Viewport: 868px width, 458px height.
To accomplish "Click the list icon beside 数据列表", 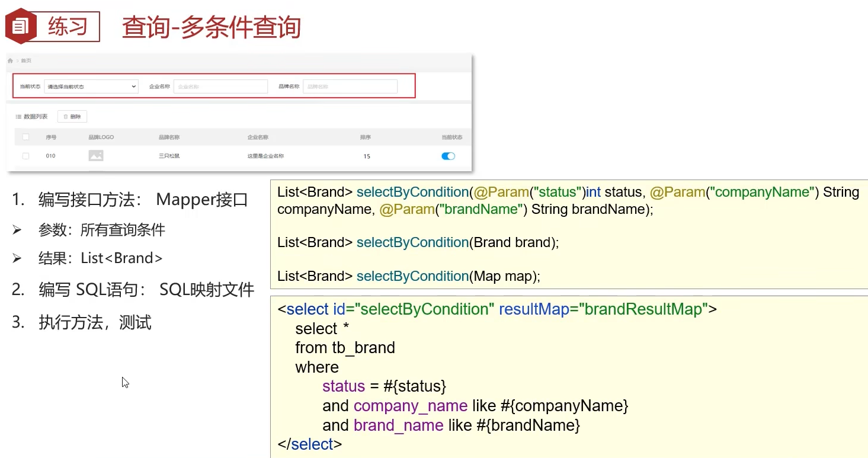I will tap(18, 117).
